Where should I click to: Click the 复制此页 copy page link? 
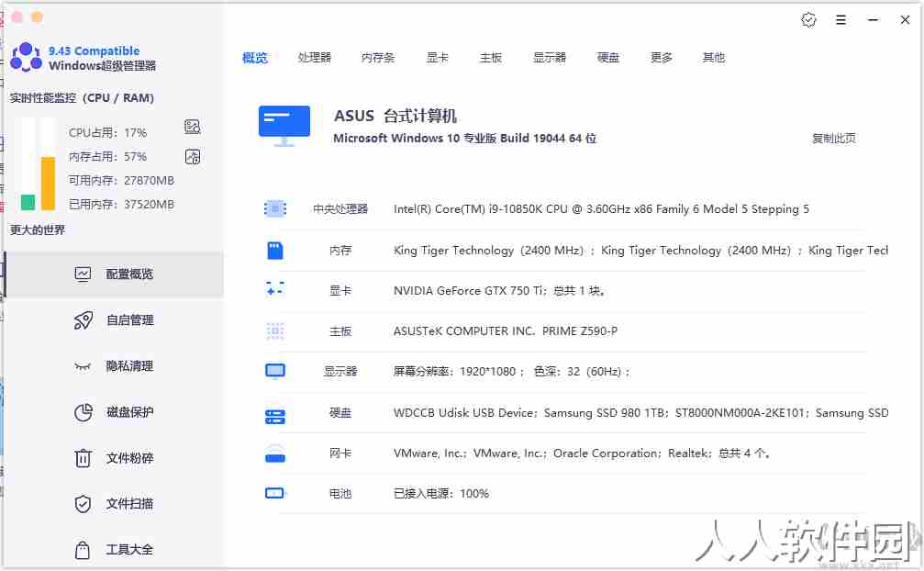pyautogui.click(x=834, y=139)
